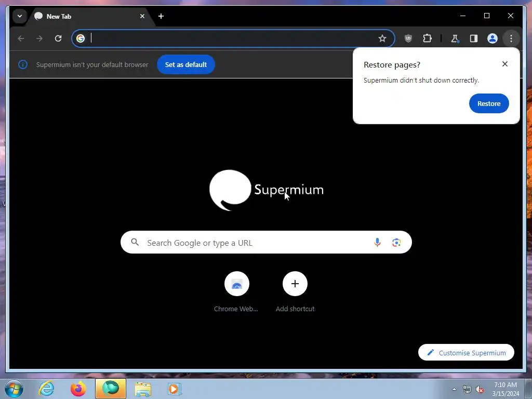Start voice search with microphone
This screenshot has width=532, height=399.
click(377, 242)
